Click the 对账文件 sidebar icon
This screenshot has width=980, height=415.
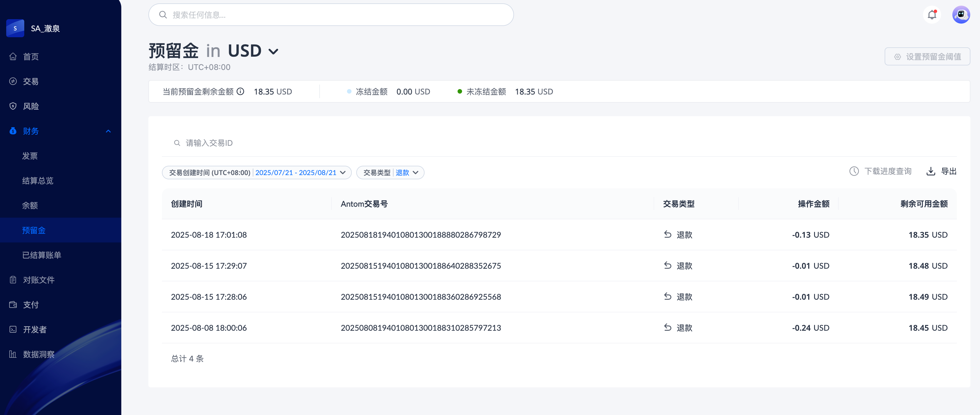point(13,280)
